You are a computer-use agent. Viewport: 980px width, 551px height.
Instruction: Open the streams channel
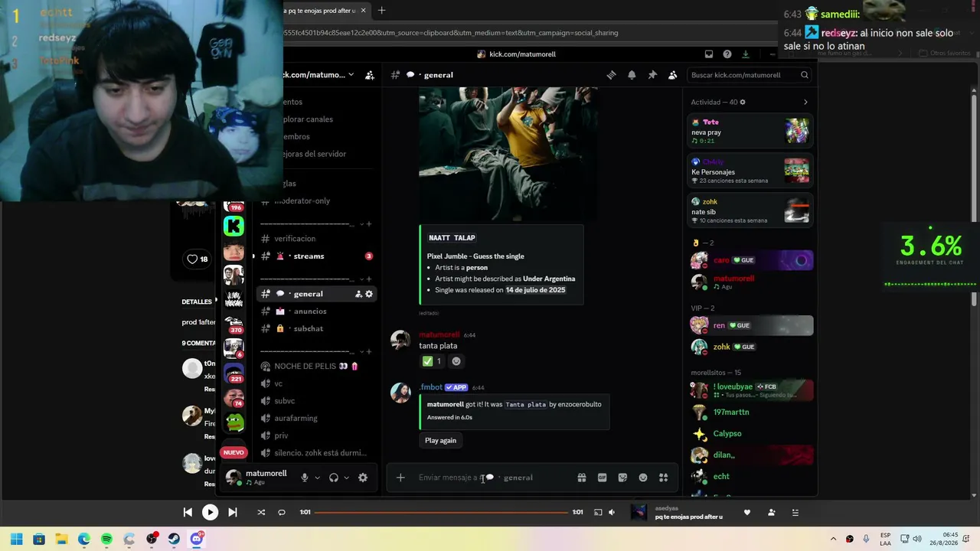(316, 256)
